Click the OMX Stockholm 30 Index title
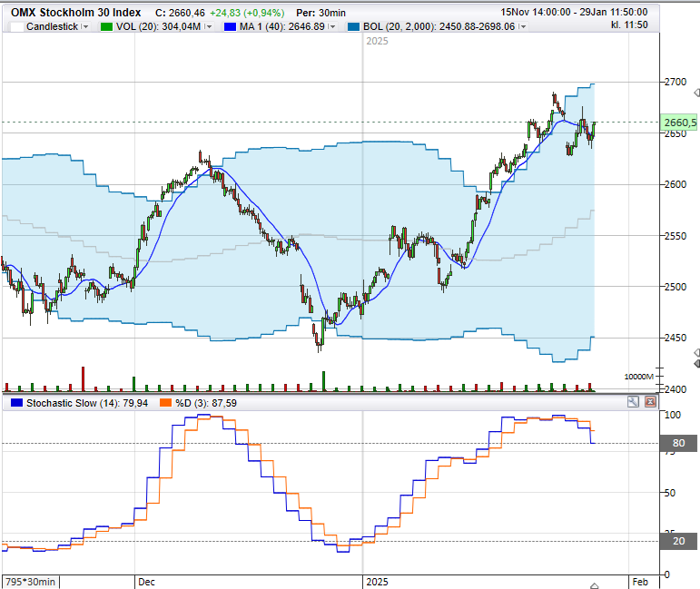 (76, 13)
